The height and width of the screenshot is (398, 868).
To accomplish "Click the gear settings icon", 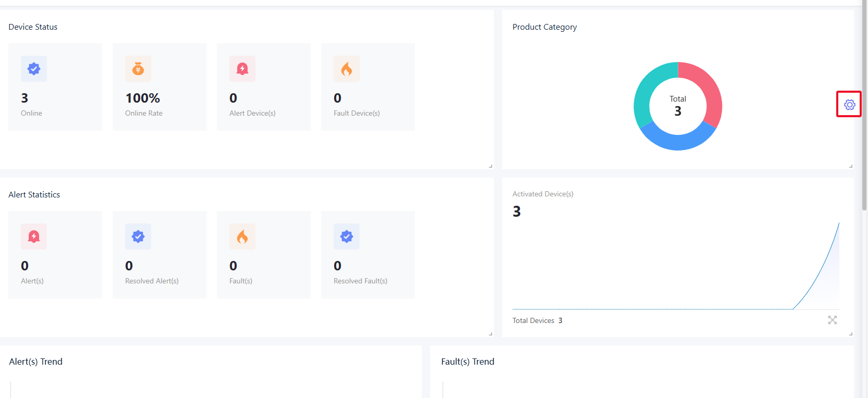I will pos(849,105).
